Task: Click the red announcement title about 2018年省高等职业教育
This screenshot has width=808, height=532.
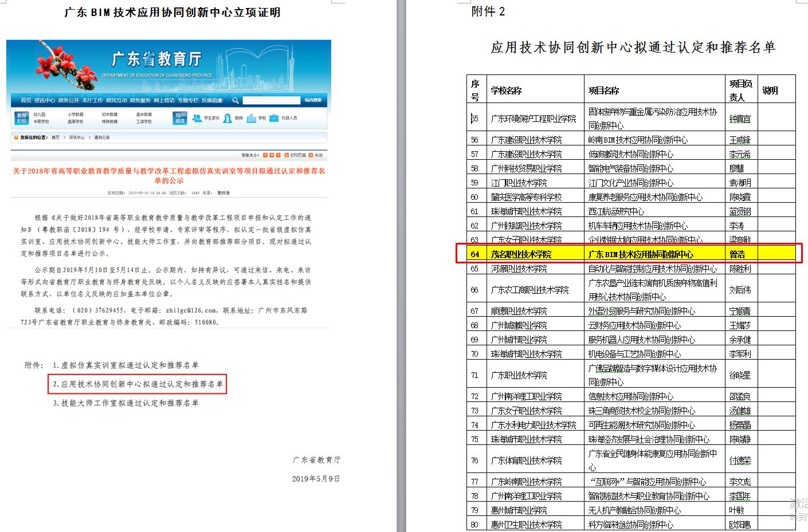Action: click(x=169, y=176)
